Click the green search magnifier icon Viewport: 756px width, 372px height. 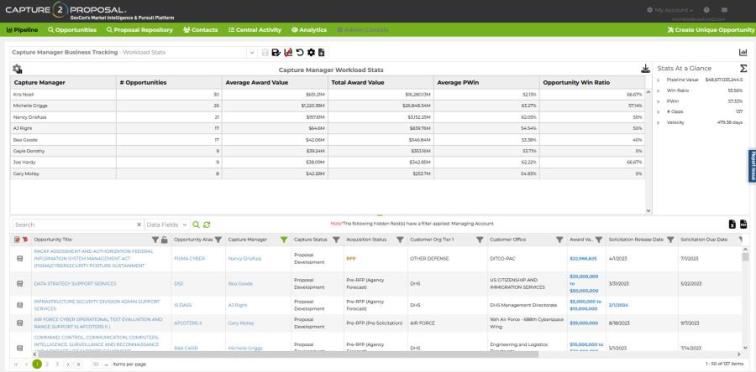pos(196,225)
